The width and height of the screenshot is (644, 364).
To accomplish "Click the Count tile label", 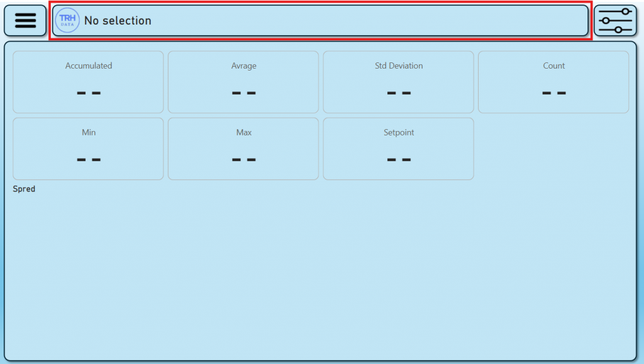I will coord(553,65).
